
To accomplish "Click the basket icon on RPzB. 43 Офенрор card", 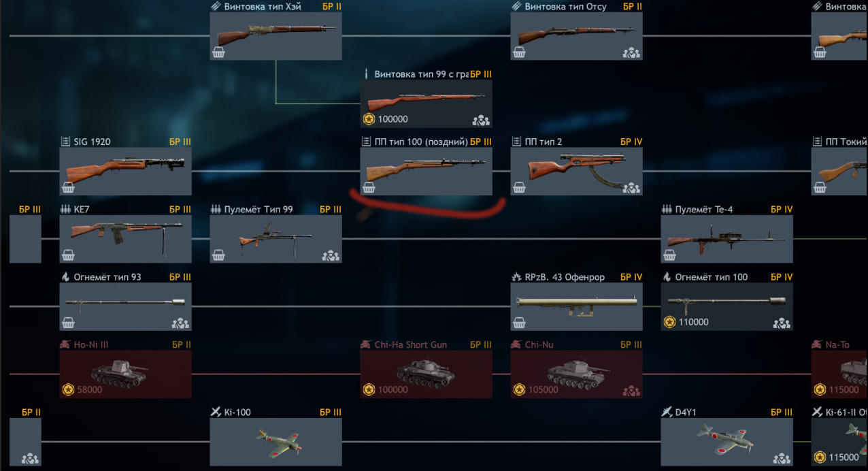I will tap(520, 323).
